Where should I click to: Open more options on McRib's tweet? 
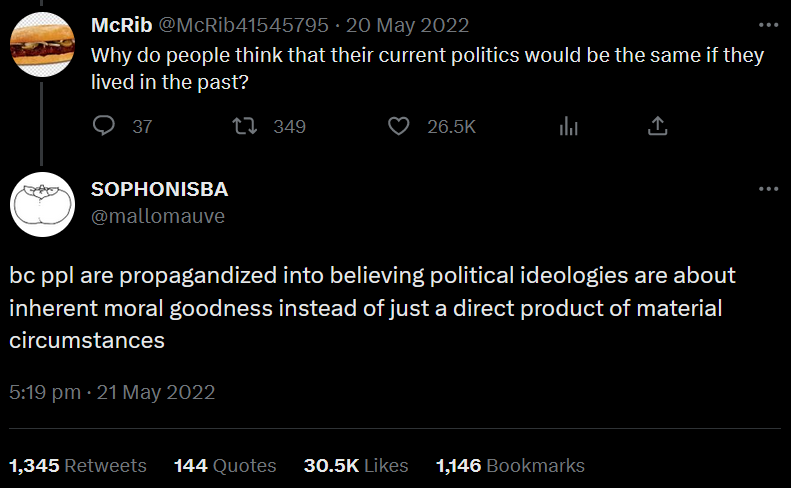768,24
